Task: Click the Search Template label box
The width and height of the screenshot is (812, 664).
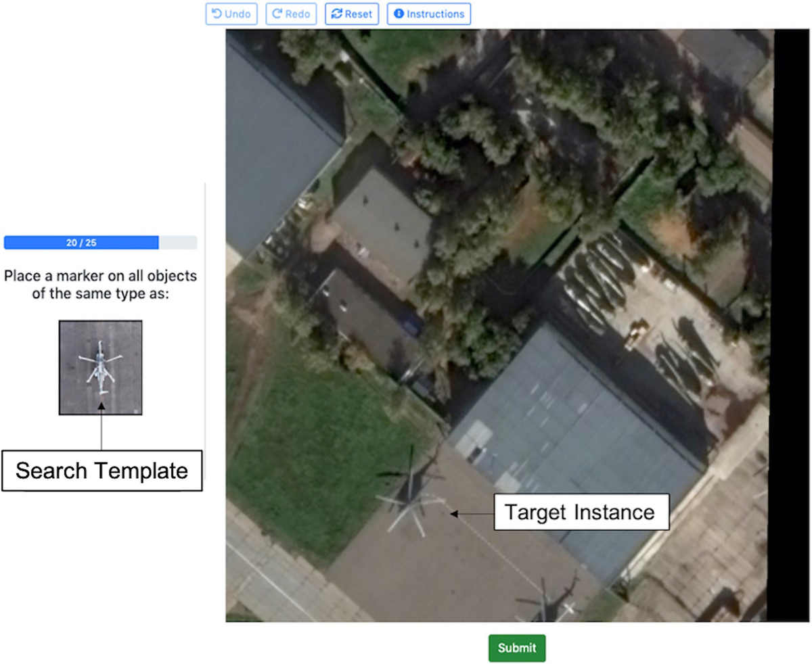Action: pyautogui.click(x=101, y=471)
